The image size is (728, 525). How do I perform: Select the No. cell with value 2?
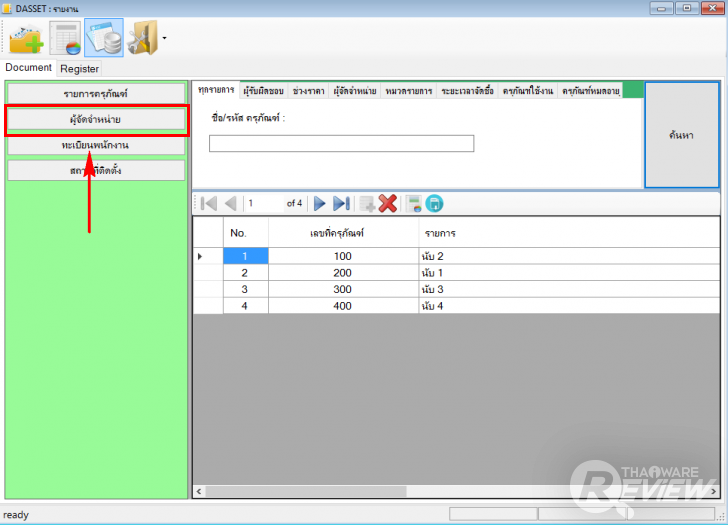point(246,273)
